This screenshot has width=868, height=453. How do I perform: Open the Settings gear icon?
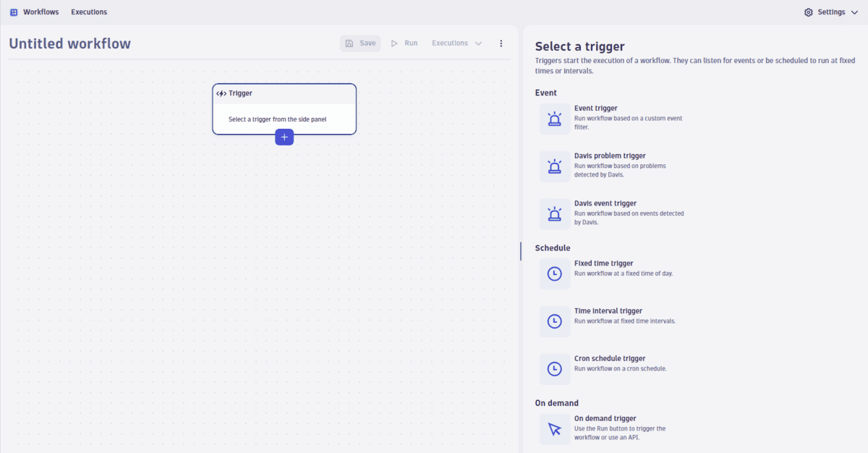tap(808, 12)
